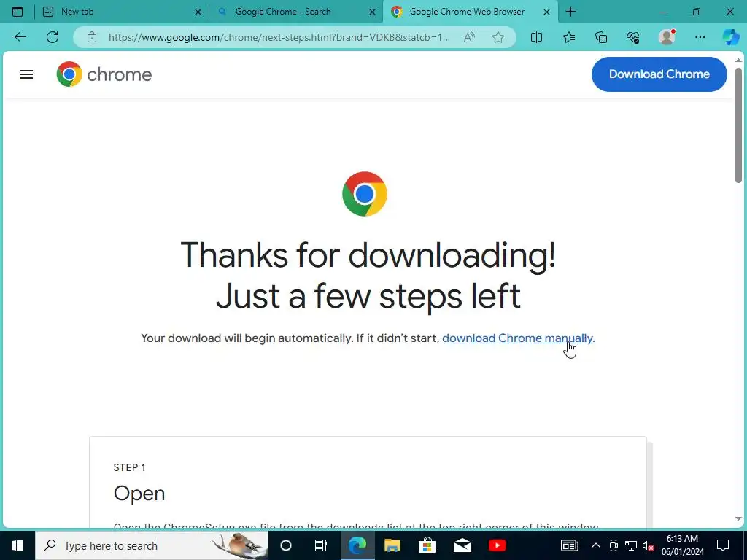This screenshot has width=747, height=560.
Task: Open Browser essentials heart icon
Action: pos(633,37)
